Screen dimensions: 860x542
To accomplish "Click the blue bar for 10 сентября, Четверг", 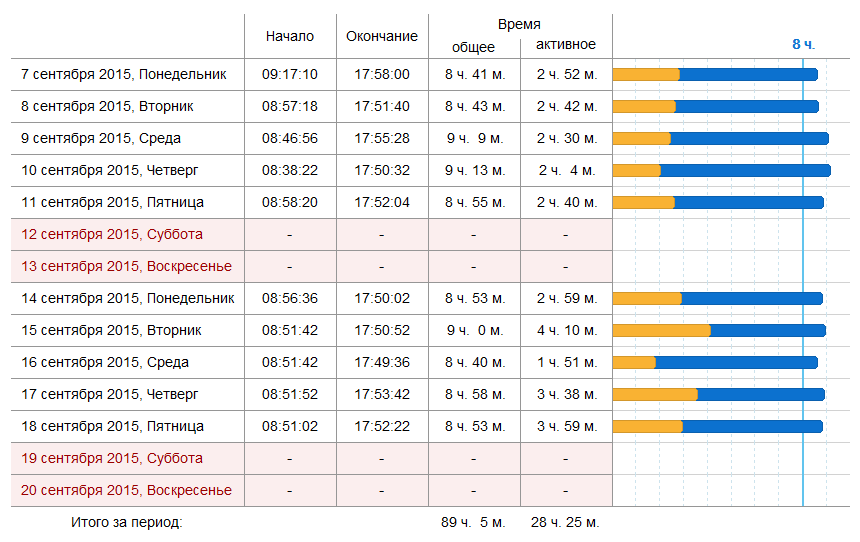I will [x=745, y=170].
